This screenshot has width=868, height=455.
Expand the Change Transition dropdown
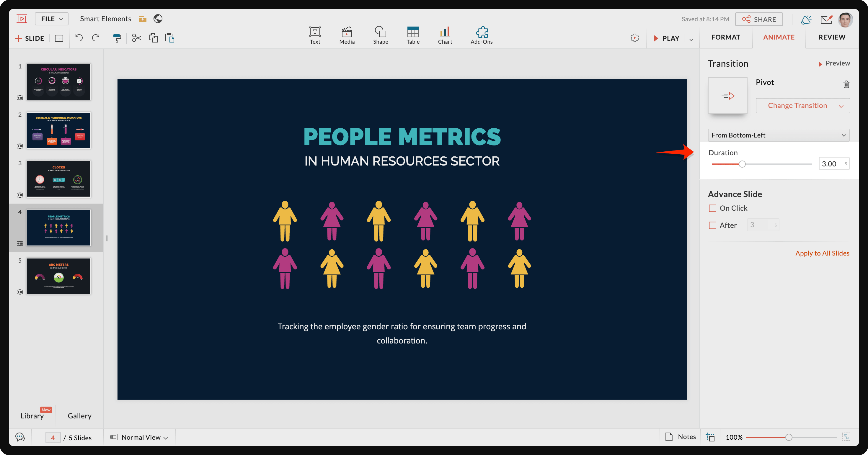click(803, 106)
